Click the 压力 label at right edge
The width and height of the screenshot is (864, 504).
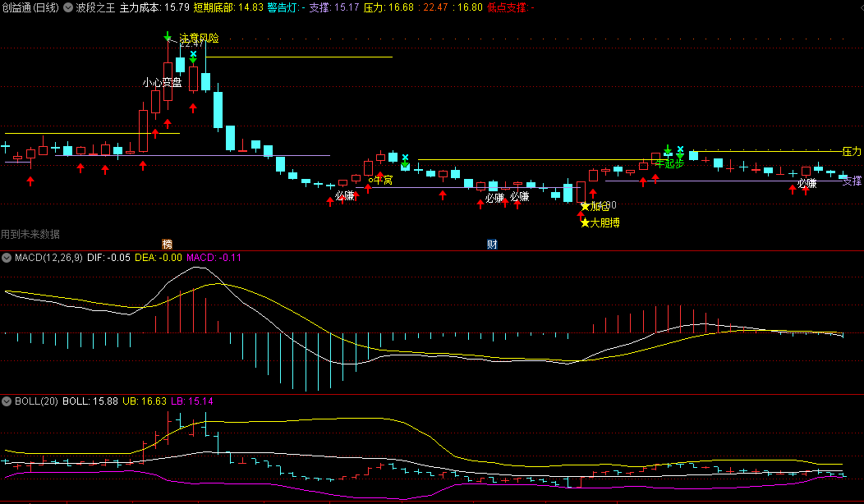tap(852, 151)
